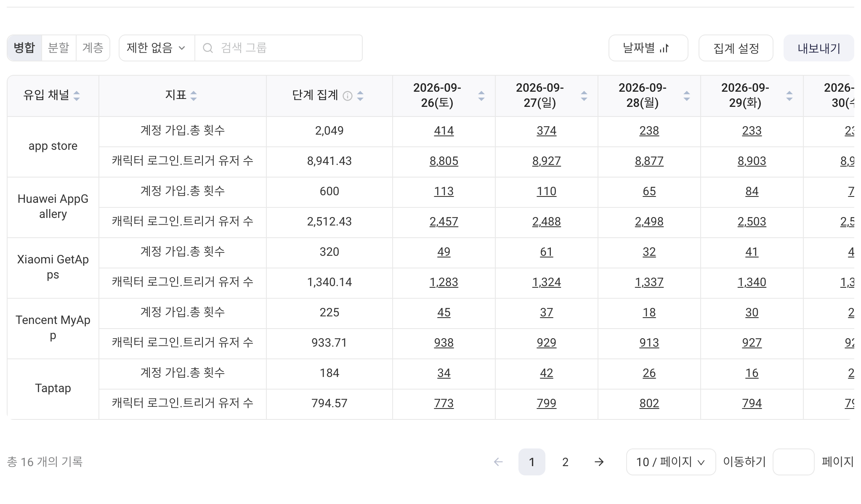Open Taptap signup value 42

[546, 373]
